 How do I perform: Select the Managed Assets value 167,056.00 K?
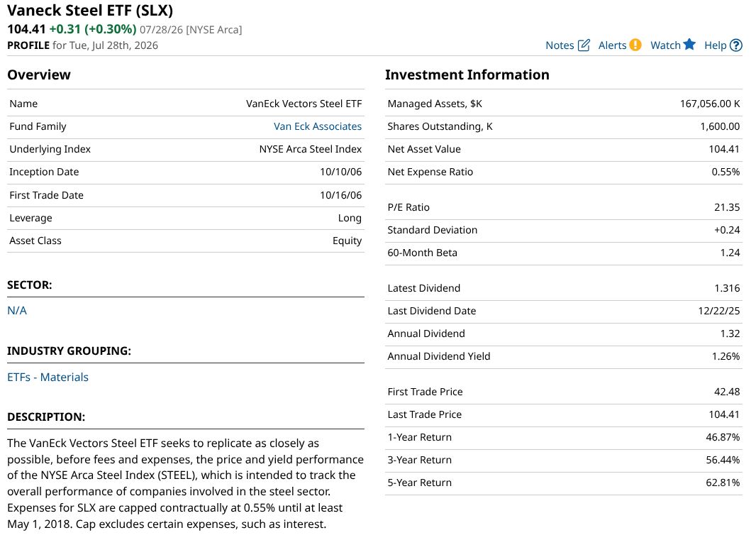[710, 104]
